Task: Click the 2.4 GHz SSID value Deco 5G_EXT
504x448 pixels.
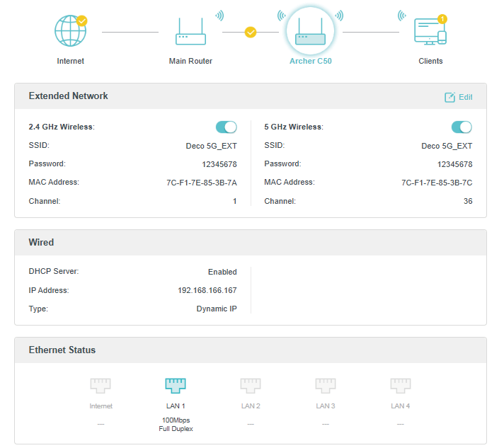Action: (211, 146)
